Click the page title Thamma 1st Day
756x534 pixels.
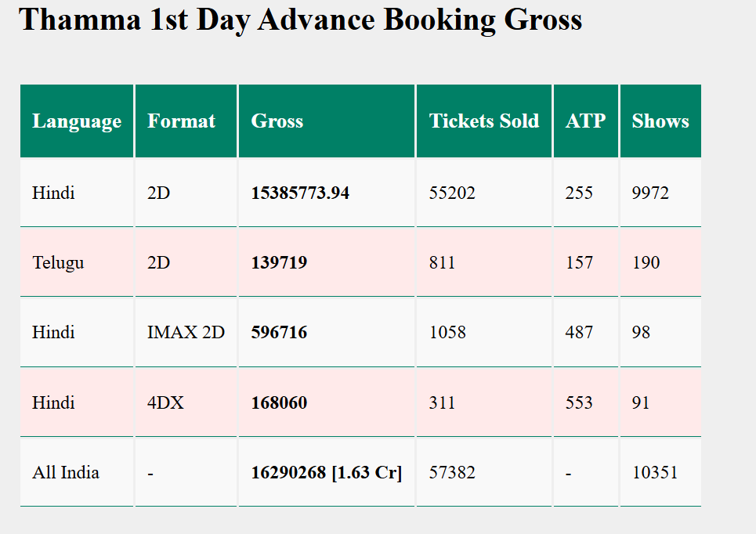300,20
